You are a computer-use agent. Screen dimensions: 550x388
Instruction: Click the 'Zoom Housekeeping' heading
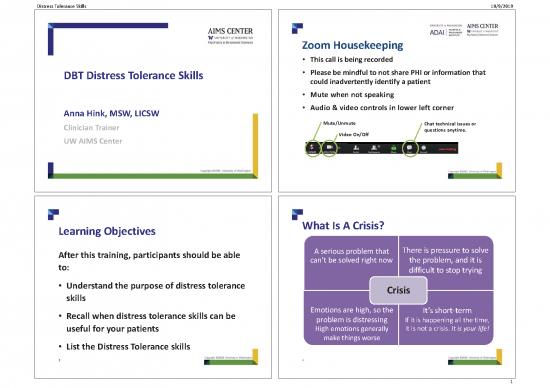click(x=353, y=45)
